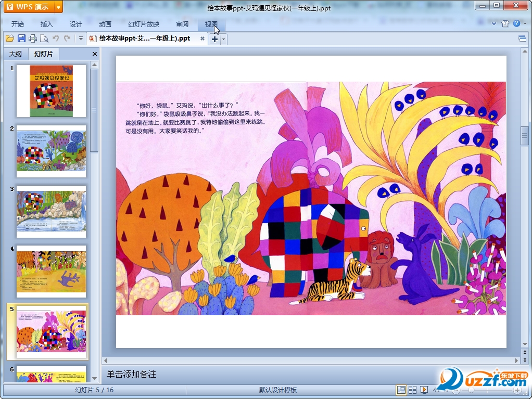The image size is (532, 399).
Task: Click horizontal scroll left arrow
Action: click(106, 361)
